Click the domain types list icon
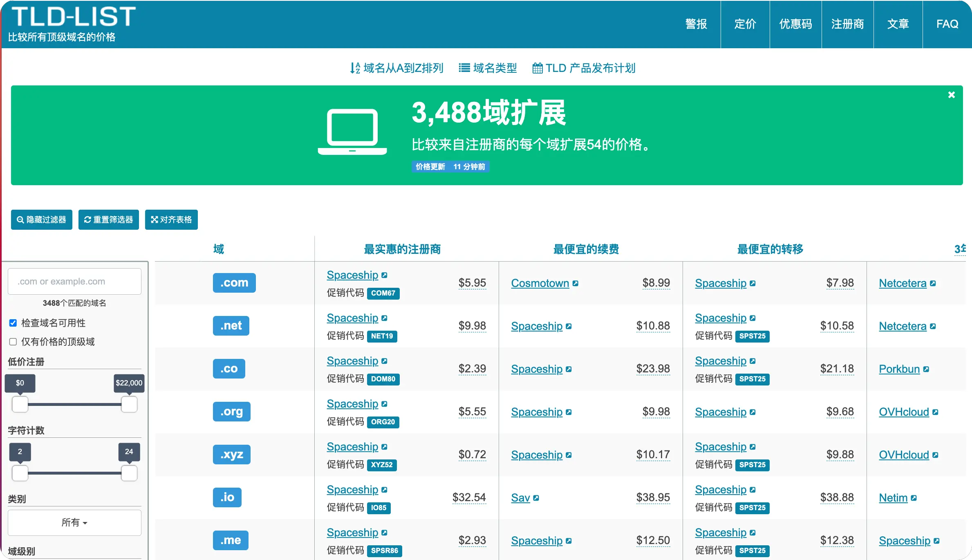The image size is (972, 560). 464,68
